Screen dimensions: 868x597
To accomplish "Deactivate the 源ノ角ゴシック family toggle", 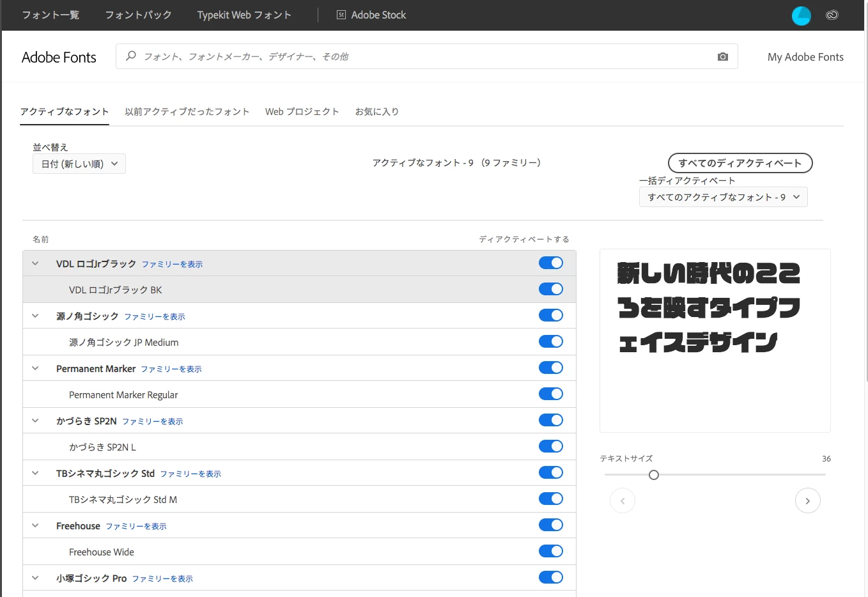I will point(551,315).
